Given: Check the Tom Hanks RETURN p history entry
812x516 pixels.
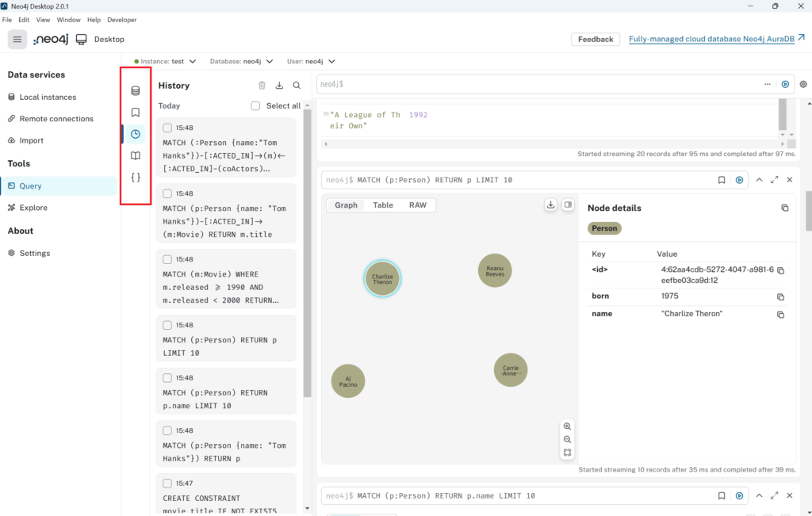Looking at the screenshot, I should [x=167, y=430].
